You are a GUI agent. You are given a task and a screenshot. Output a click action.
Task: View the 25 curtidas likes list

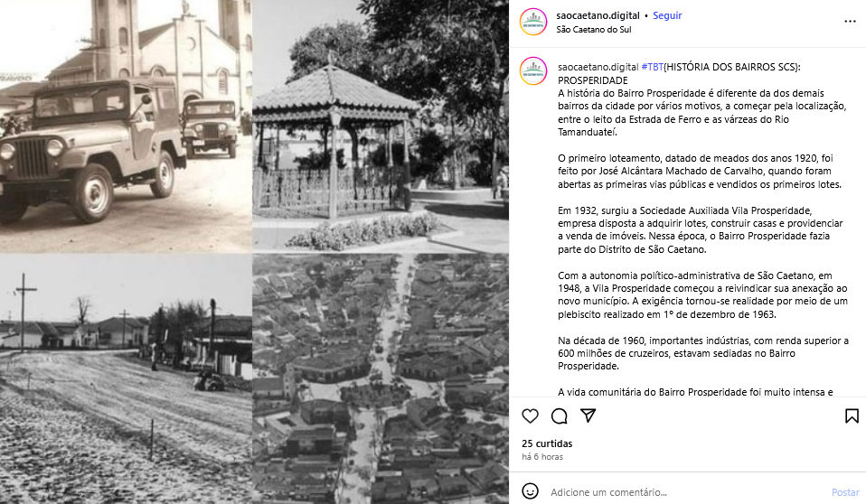pos(547,443)
